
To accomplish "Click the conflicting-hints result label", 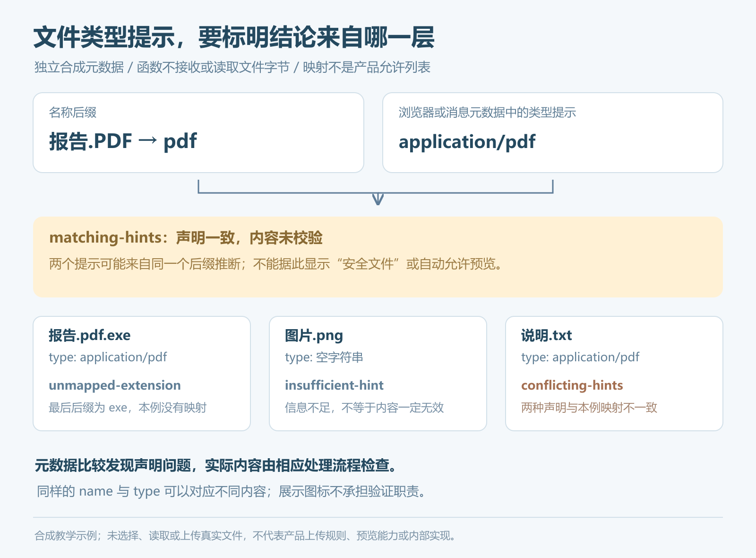I will coord(572,385).
